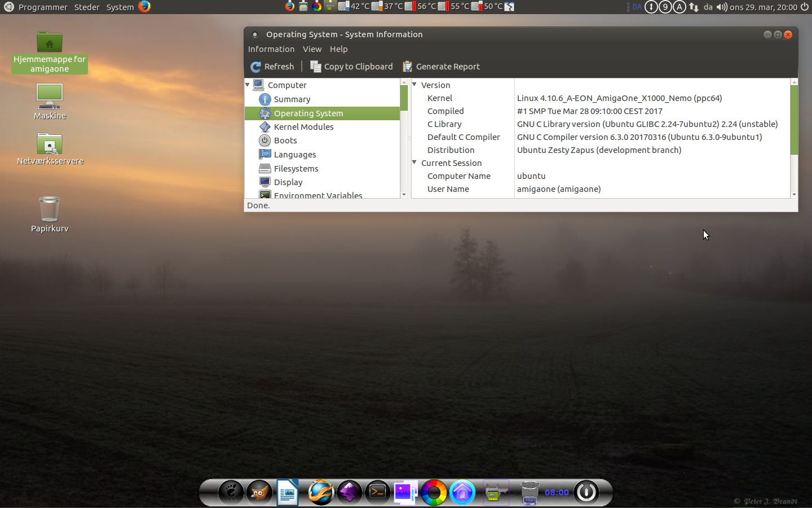Image resolution: width=812 pixels, height=508 pixels.
Task: Open the Steder places menu
Action: tap(87, 7)
